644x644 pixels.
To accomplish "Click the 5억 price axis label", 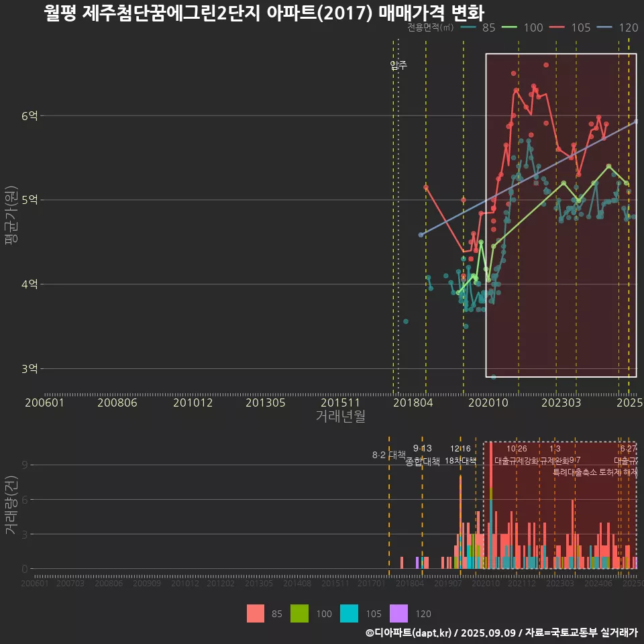I will coord(30,200).
